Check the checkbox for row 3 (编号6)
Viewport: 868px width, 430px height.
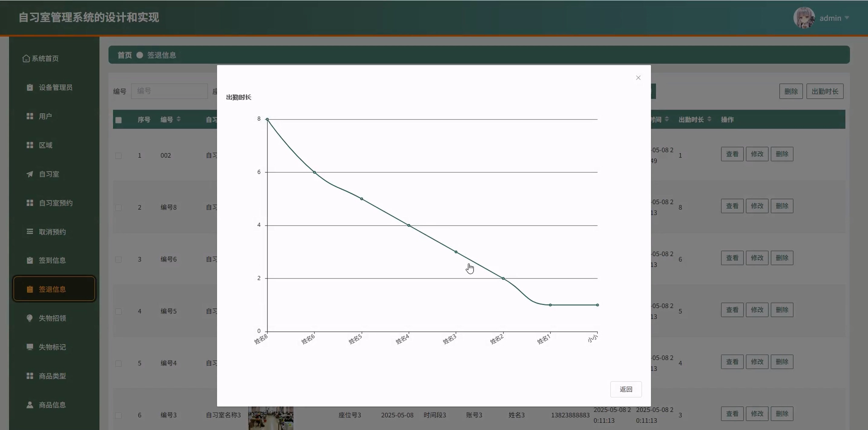click(118, 260)
